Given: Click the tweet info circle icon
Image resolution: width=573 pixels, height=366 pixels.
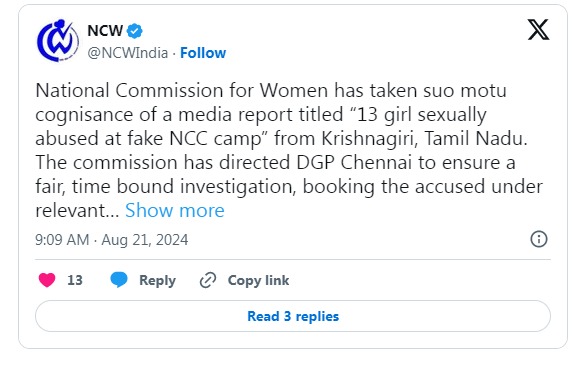Looking at the screenshot, I should click(539, 239).
